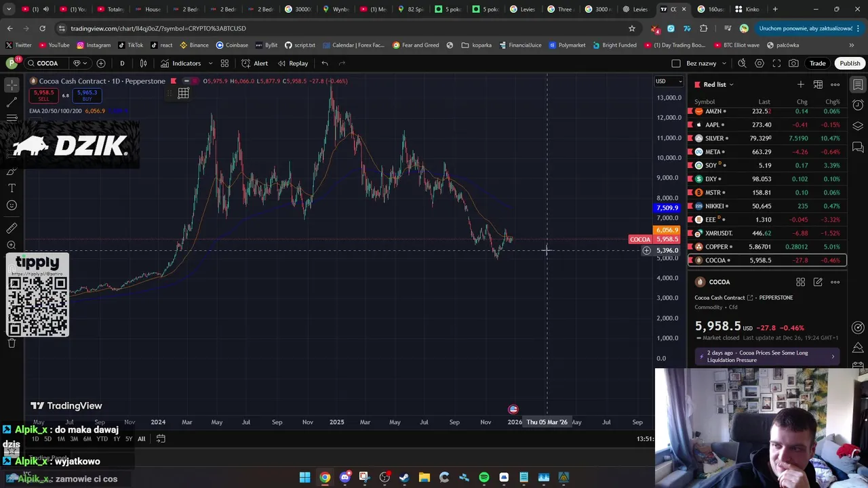
Task: Create an Alert
Action: pos(255,63)
